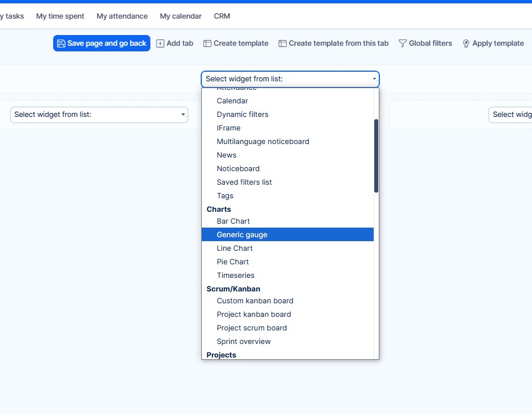Choose Generic gauge from the list

pos(242,234)
